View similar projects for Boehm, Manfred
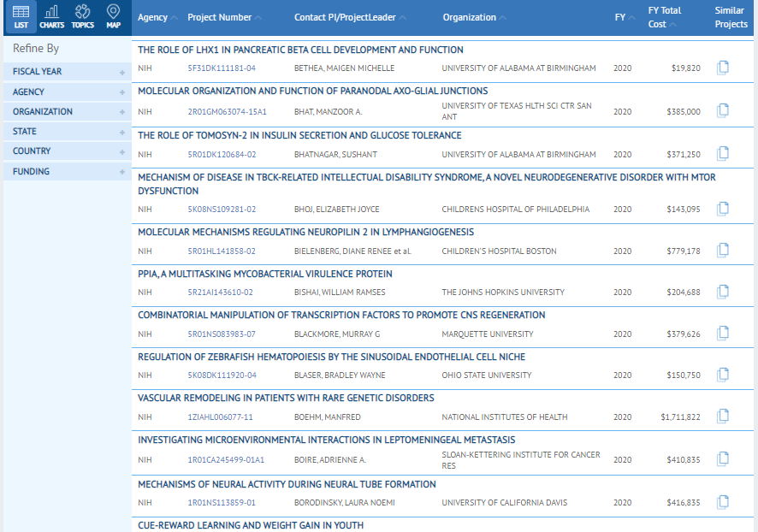The image size is (758, 532). (723, 417)
